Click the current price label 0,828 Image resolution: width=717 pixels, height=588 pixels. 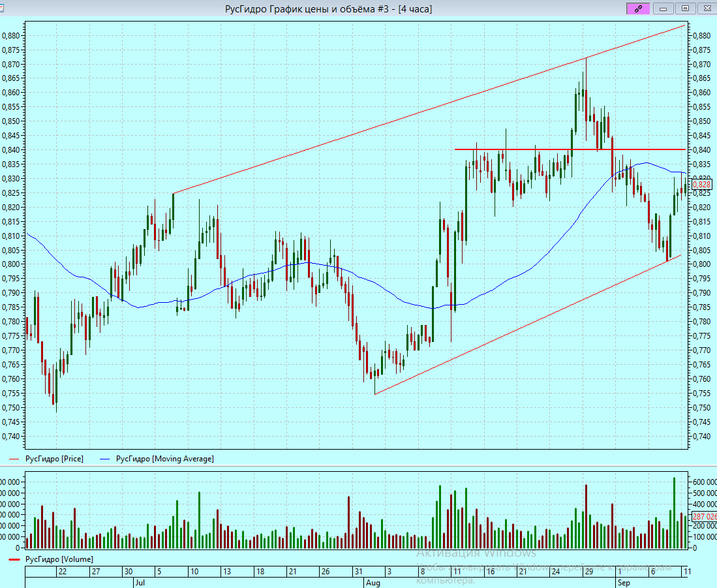[x=701, y=185]
